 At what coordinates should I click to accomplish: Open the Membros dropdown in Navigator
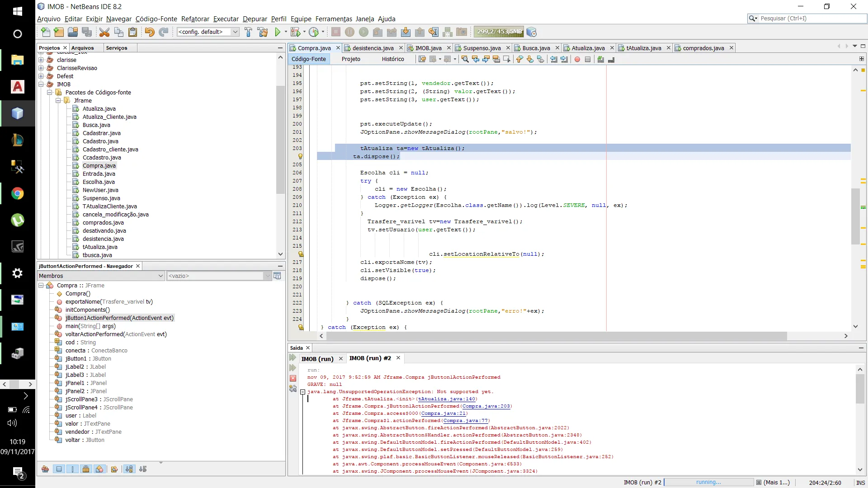(x=101, y=276)
